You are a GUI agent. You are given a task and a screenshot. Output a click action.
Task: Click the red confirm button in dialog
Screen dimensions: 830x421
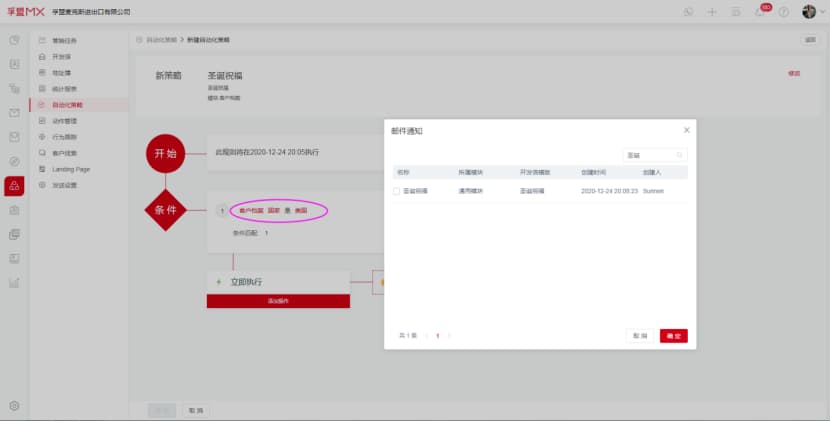coord(673,336)
